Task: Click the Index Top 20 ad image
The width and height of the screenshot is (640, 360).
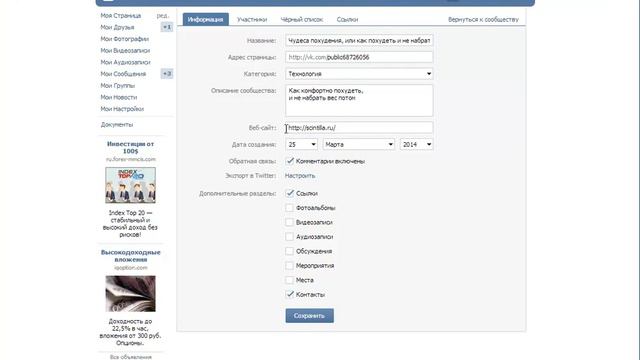Action: coord(131,185)
